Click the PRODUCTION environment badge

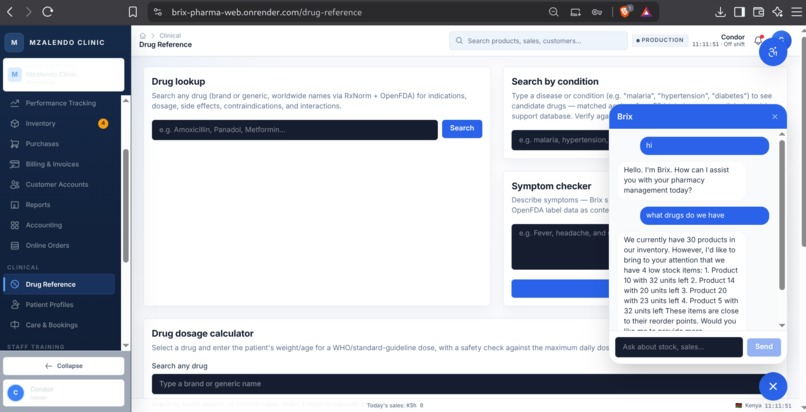[660, 40]
